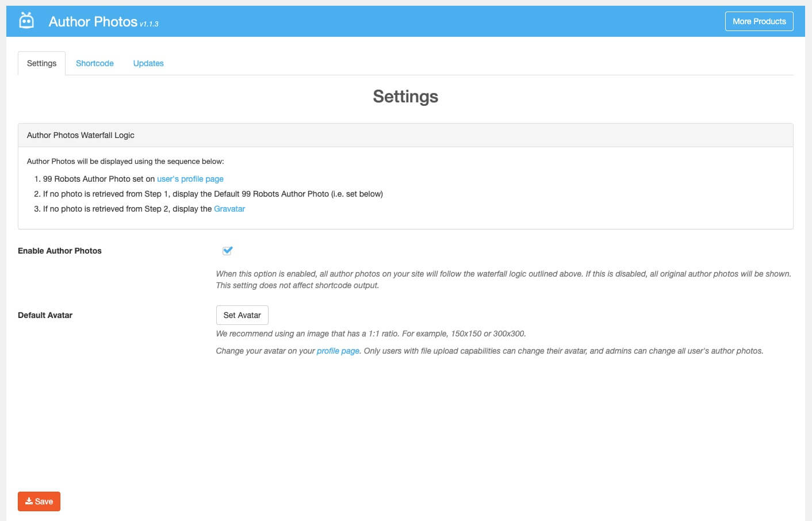Viewport: 812px width, 521px height.
Task: Open the Updates tab
Action: coord(148,63)
